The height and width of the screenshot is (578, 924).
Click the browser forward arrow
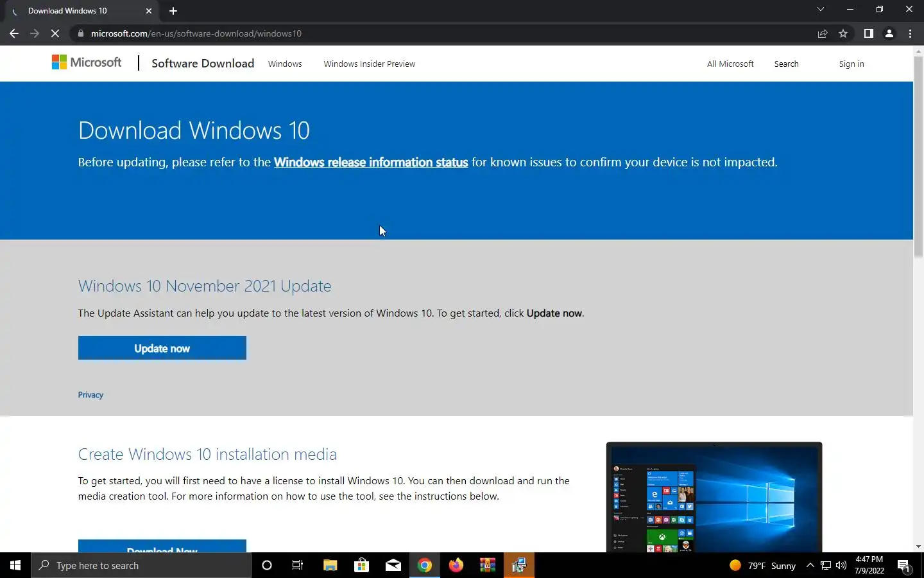point(35,33)
